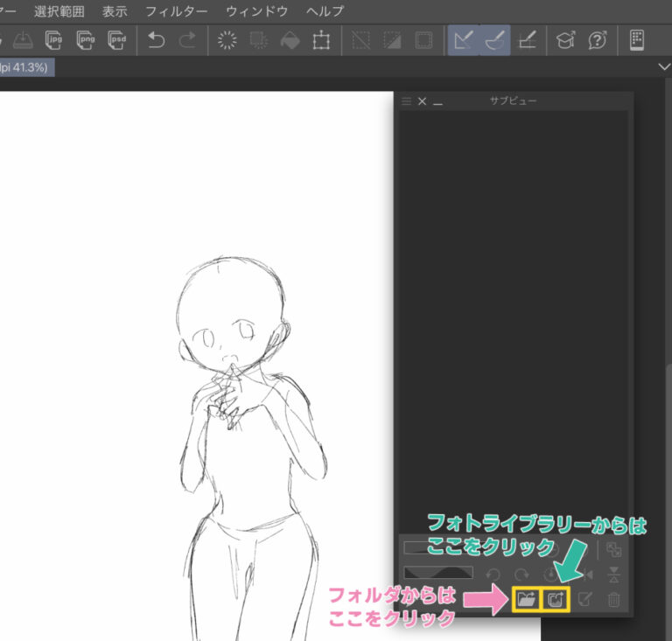This screenshot has height=641, width=672.
Task: Toggle the first snap-to-ruler button
Action: pyautogui.click(x=464, y=40)
